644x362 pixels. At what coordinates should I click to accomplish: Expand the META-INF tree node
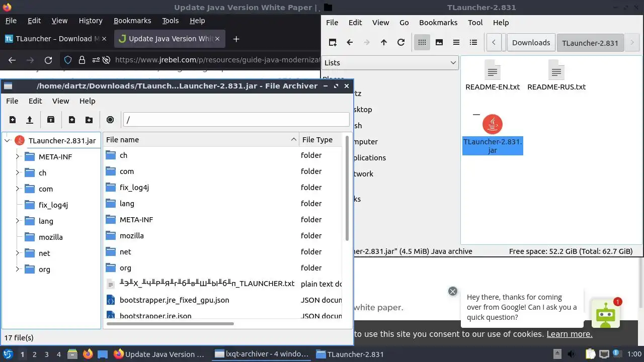pyautogui.click(x=17, y=157)
